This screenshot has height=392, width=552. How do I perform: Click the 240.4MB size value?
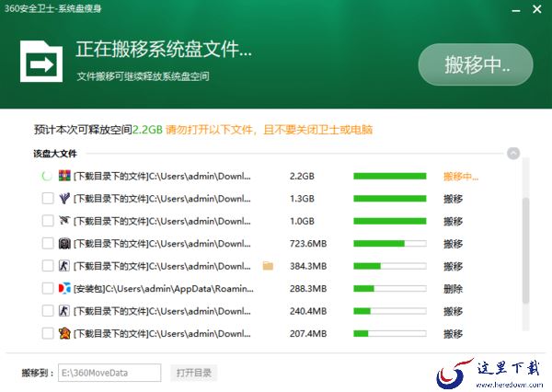(x=308, y=311)
